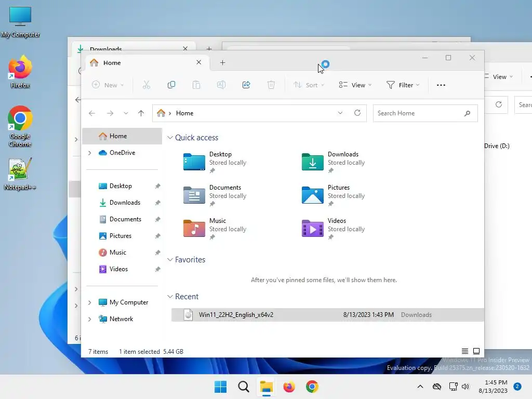Open taskbar Search
Screen dimensions: 532x399
coord(243,387)
